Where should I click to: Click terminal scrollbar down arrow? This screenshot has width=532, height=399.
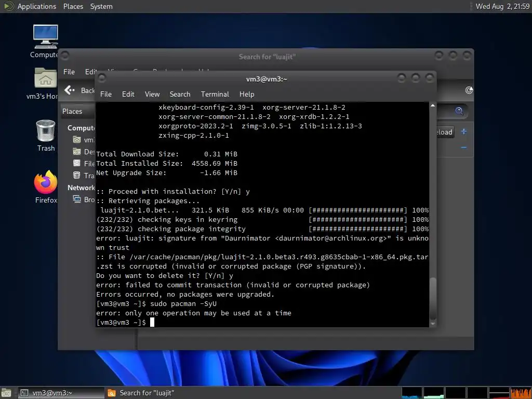[x=433, y=324]
